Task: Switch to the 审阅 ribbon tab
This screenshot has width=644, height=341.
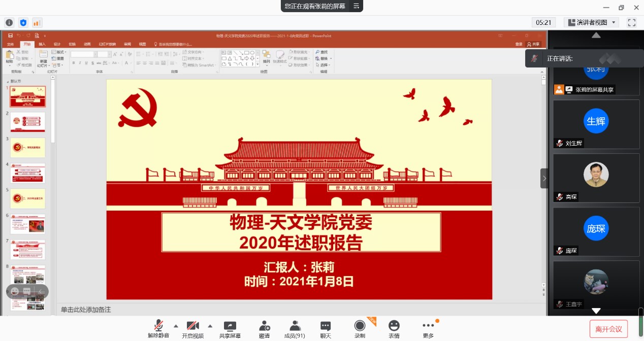Action: [x=127, y=44]
